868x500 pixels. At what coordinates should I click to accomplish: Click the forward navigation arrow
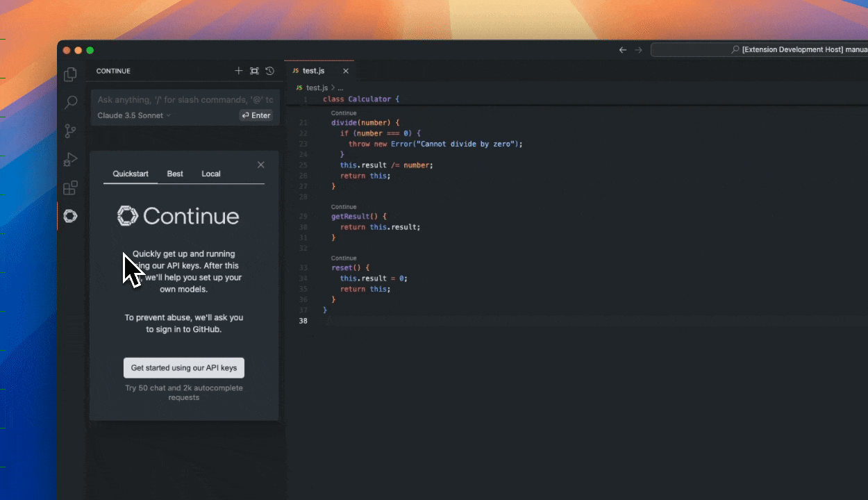[x=638, y=49]
